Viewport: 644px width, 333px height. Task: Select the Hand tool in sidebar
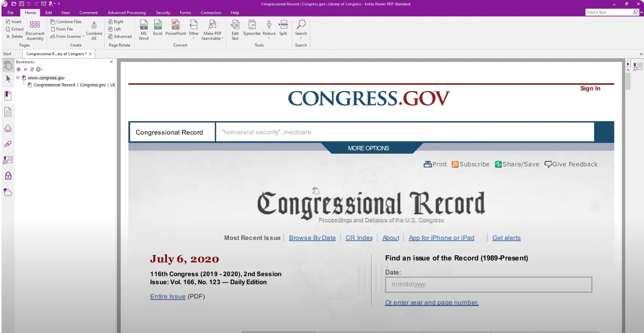pyautogui.click(x=8, y=66)
